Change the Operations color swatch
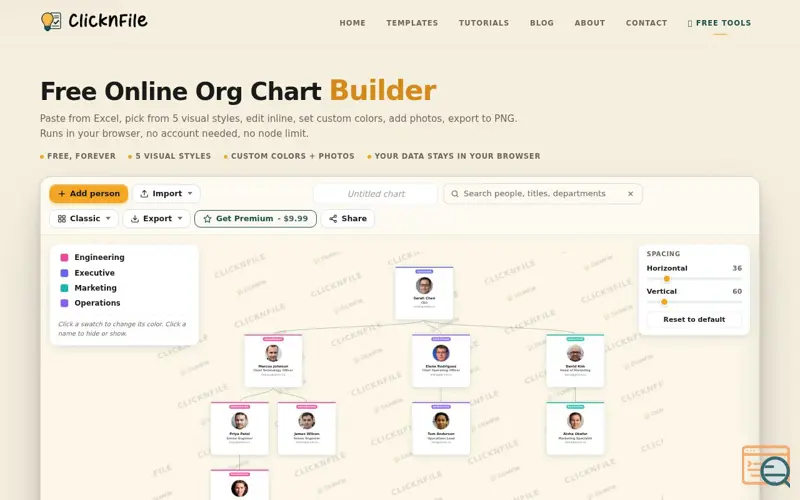 (64, 303)
